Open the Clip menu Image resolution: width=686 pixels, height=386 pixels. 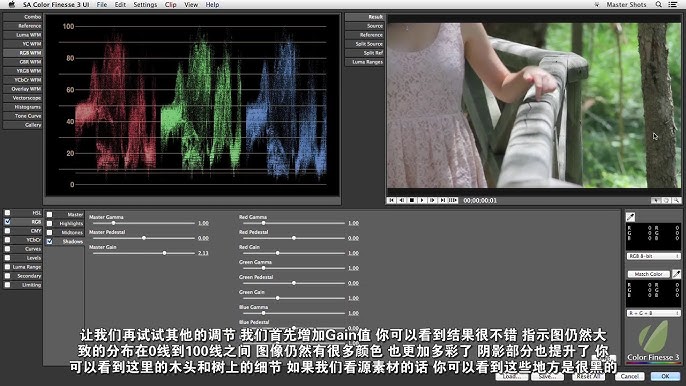click(171, 4)
